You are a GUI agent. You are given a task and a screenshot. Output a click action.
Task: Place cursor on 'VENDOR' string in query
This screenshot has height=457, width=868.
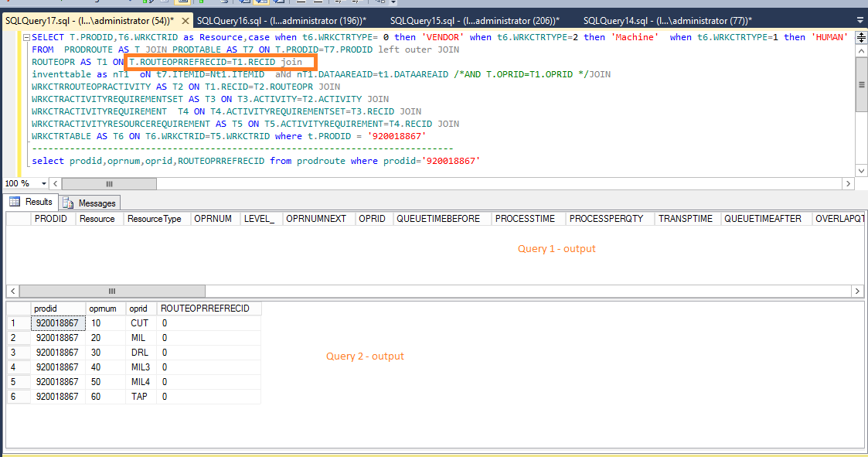443,37
